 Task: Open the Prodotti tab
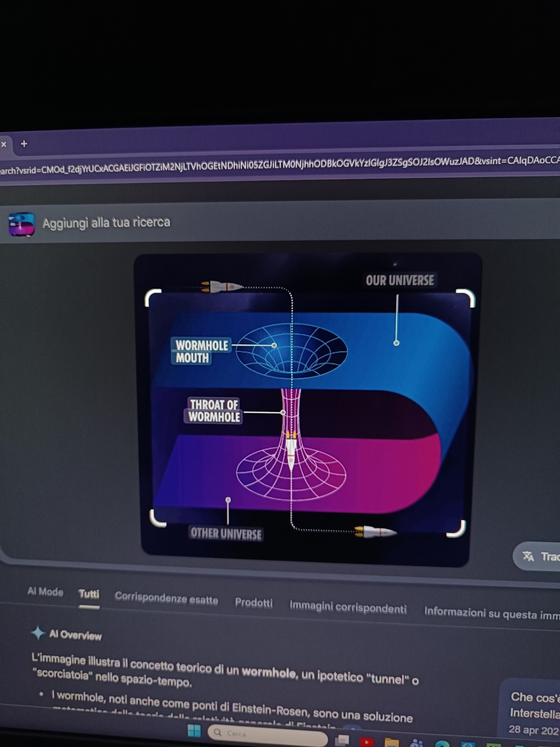(254, 602)
